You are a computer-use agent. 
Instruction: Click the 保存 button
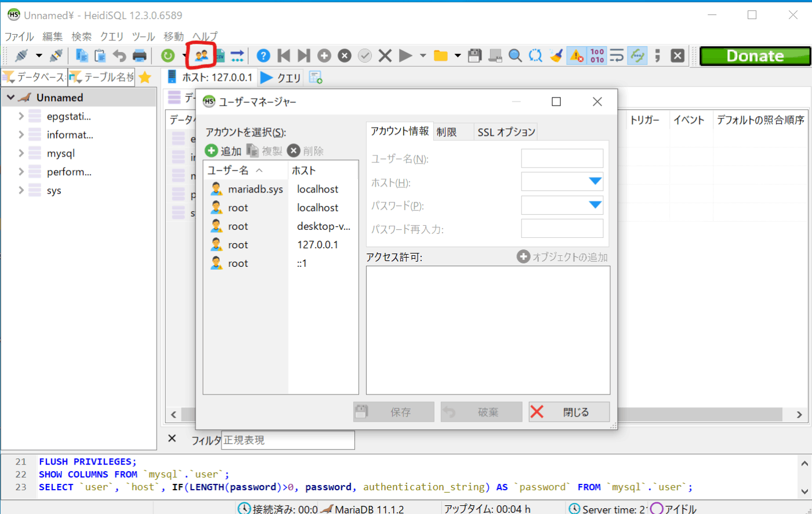click(x=393, y=412)
